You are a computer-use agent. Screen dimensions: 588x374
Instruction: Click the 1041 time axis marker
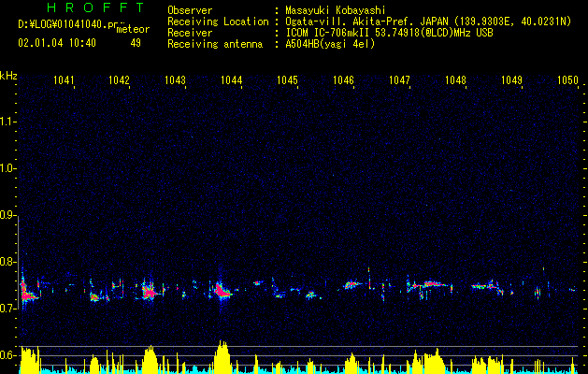(x=64, y=79)
